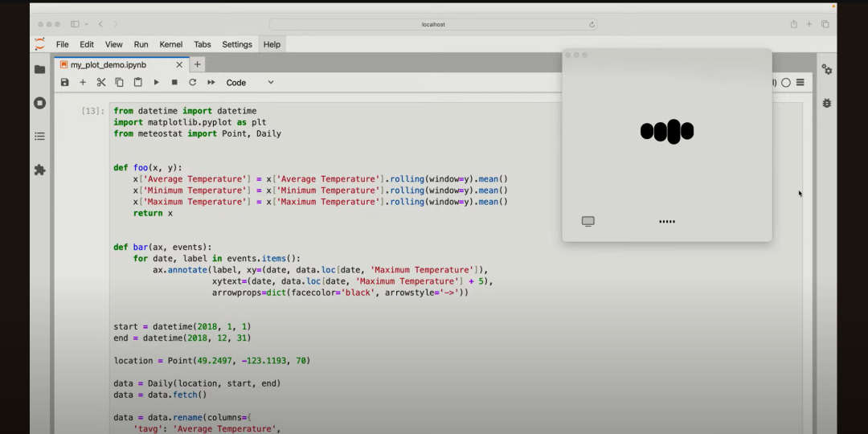Image resolution: width=868 pixels, height=434 pixels.
Task: Copy the selected cell in the toolbar
Action: [120, 82]
